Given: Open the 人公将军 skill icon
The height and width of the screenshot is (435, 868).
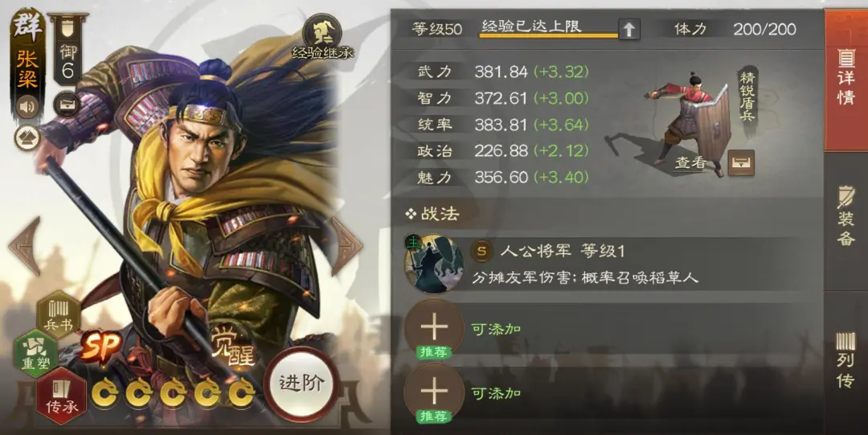Looking at the screenshot, I should 434,264.
